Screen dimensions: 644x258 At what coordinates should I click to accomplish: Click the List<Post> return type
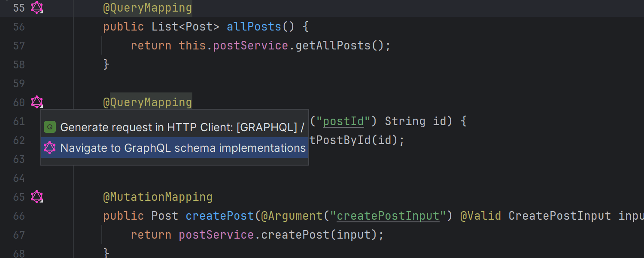pyautogui.click(x=185, y=27)
